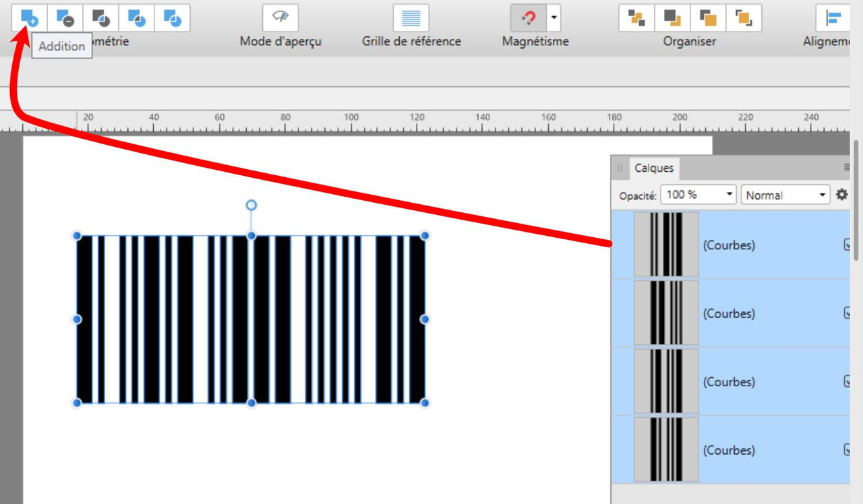Select the second (Courbes) layer name
Image resolution: width=863 pixels, height=504 pixels.
point(729,313)
